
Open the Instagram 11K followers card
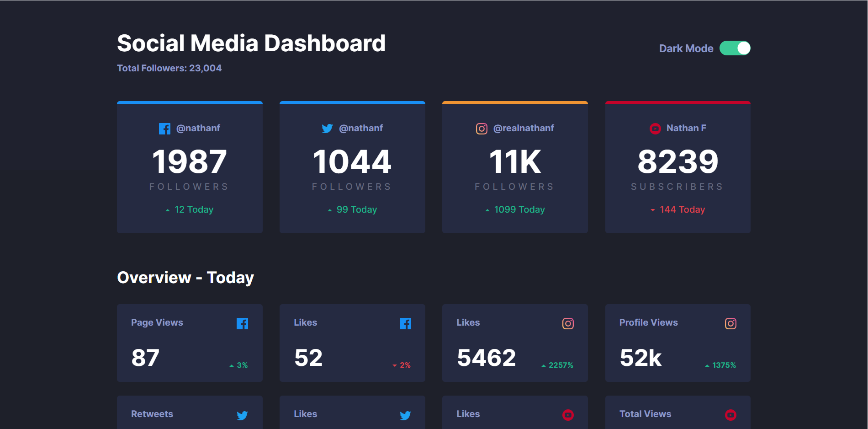[515, 167]
